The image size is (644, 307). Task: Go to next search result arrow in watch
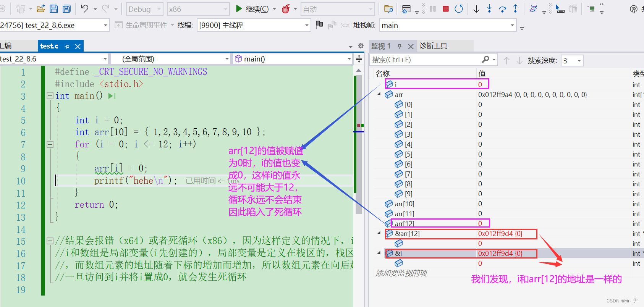click(519, 60)
